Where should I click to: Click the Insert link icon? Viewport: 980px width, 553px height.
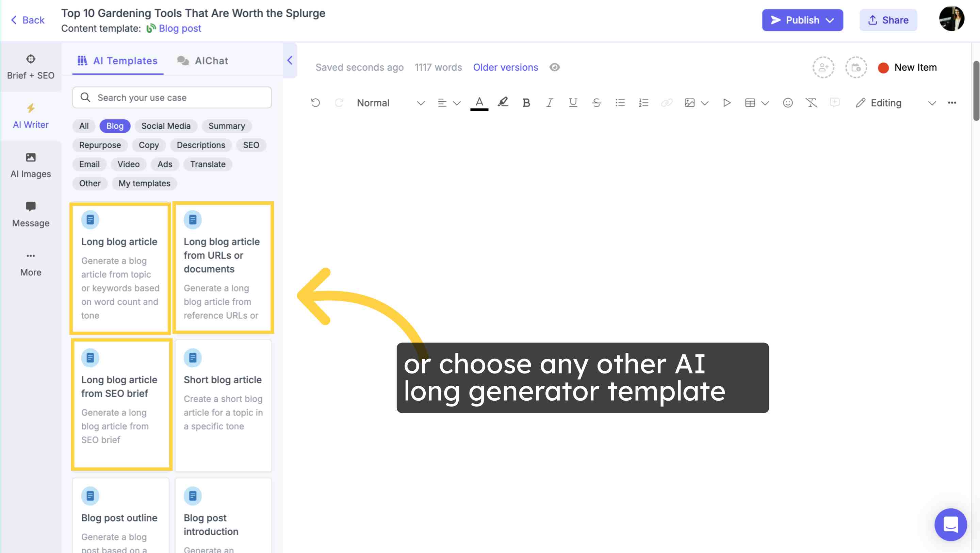click(x=666, y=103)
